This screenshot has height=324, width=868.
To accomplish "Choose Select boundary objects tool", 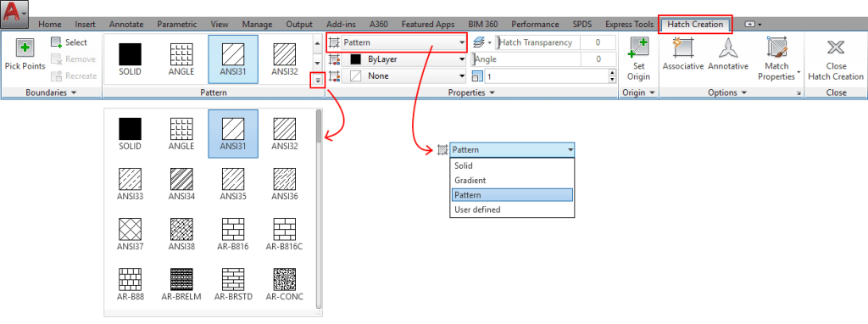I will point(69,42).
